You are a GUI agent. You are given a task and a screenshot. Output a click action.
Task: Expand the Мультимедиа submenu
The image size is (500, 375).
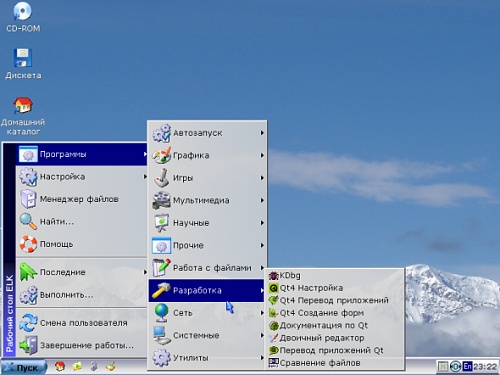(x=207, y=200)
